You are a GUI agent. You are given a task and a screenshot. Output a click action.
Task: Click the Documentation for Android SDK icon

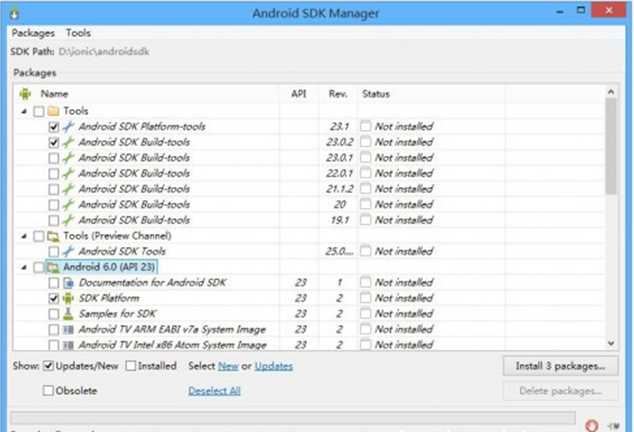[69, 283]
